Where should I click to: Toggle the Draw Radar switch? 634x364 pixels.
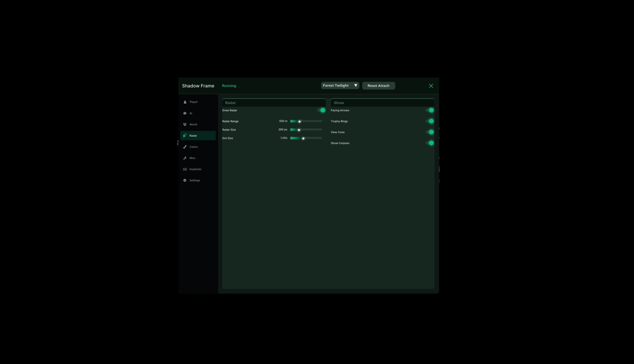point(321,110)
